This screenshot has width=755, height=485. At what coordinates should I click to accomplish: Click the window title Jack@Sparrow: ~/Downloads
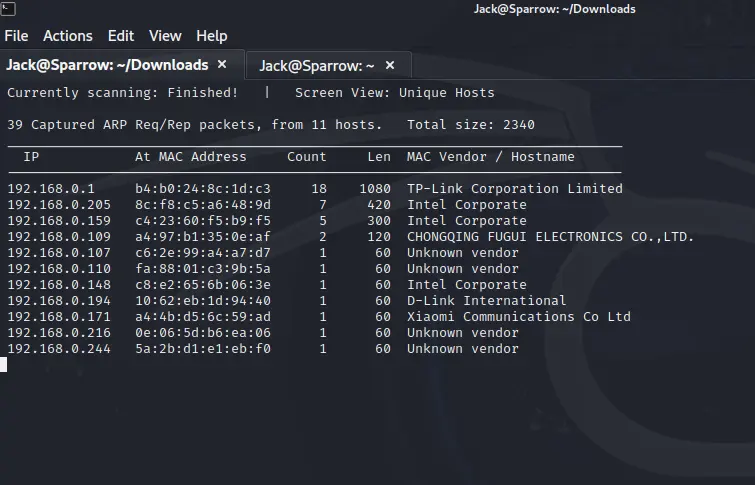coord(555,9)
